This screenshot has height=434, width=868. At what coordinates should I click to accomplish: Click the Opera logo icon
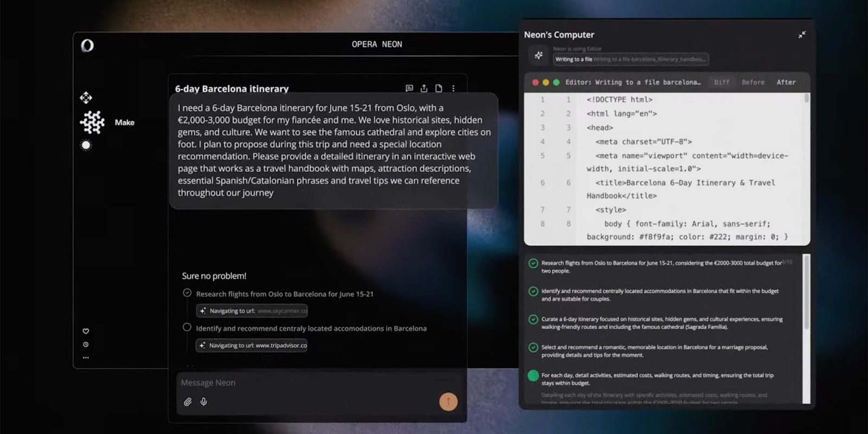[x=87, y=46]
